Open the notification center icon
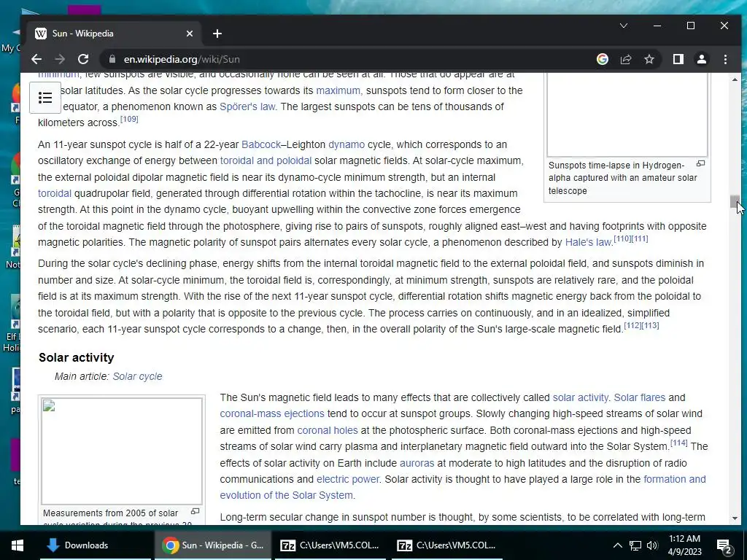Screen dimensions: 747x560 click(724, 545)
